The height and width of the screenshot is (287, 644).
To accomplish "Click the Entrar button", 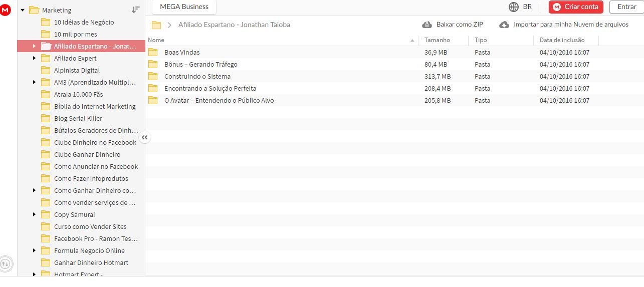I will 626,7.
